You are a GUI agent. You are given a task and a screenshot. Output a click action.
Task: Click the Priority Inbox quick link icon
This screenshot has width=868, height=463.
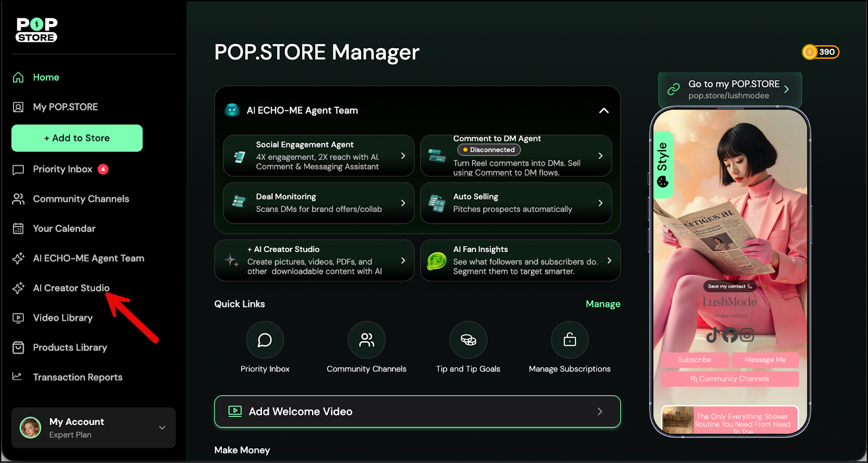[x=265, y=340]
